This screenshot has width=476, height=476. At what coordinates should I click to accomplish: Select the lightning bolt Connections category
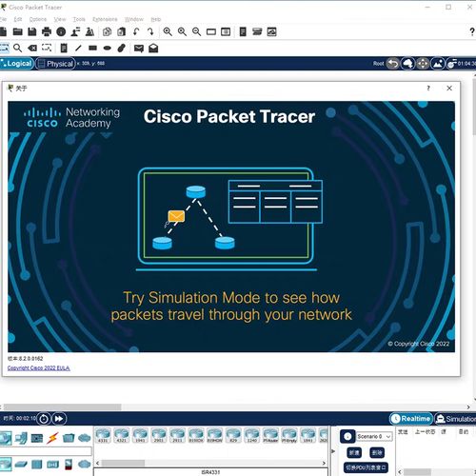pyautogui.click(x=52, y=438)
